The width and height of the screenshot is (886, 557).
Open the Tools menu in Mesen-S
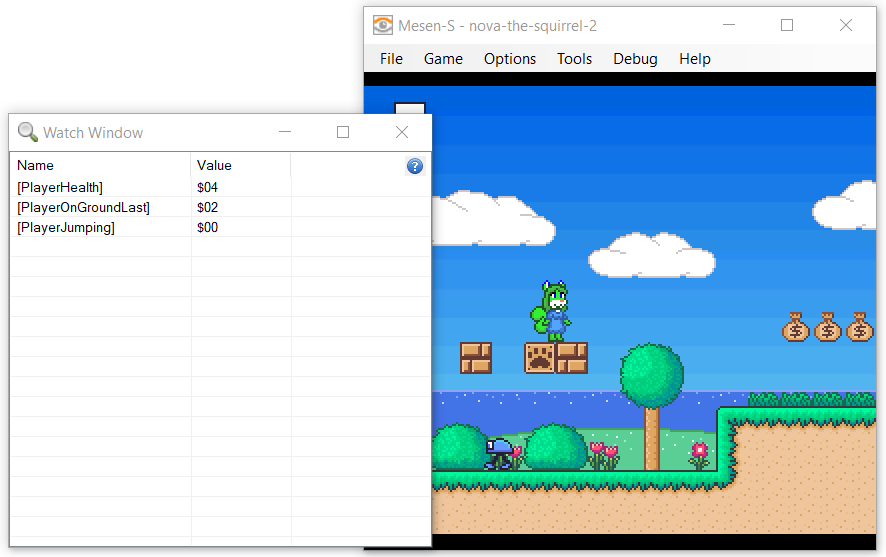pyautogui.click(x=574, y=59)
